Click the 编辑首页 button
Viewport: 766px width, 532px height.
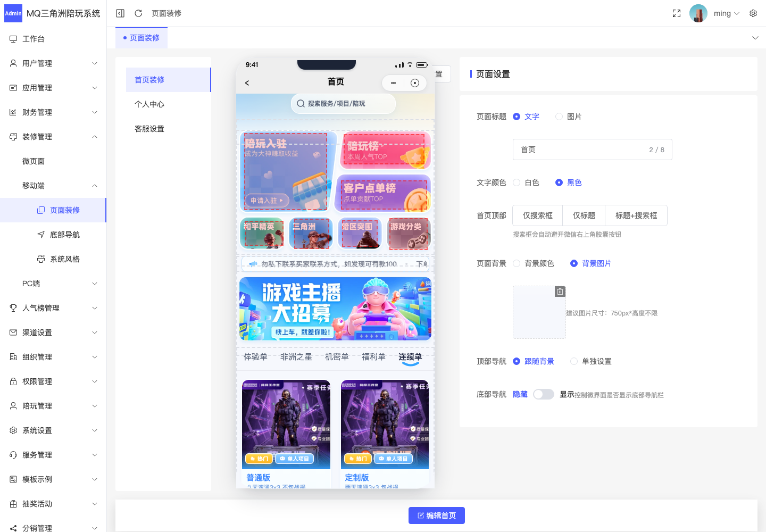click(437, 516)
